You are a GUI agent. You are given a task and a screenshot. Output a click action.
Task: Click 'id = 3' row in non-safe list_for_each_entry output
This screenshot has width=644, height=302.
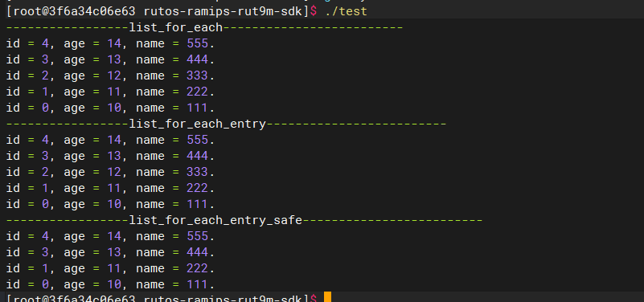click(x=110, y=156)
